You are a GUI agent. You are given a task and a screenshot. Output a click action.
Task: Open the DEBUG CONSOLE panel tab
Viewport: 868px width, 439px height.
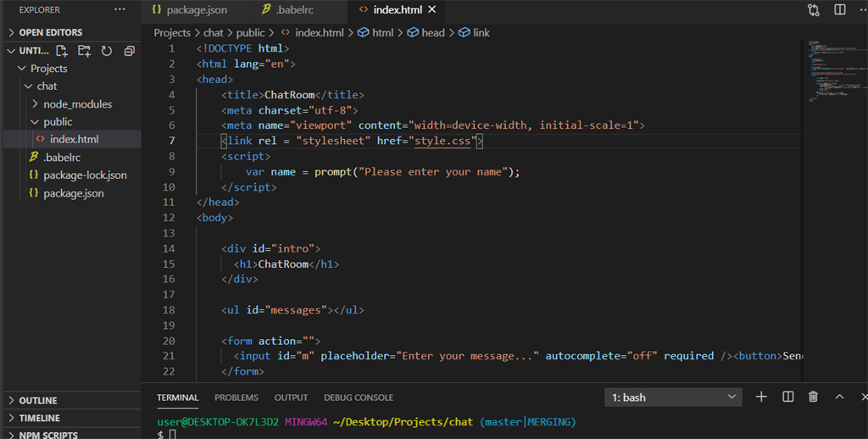pyautogui.click(x=358, y=397)
